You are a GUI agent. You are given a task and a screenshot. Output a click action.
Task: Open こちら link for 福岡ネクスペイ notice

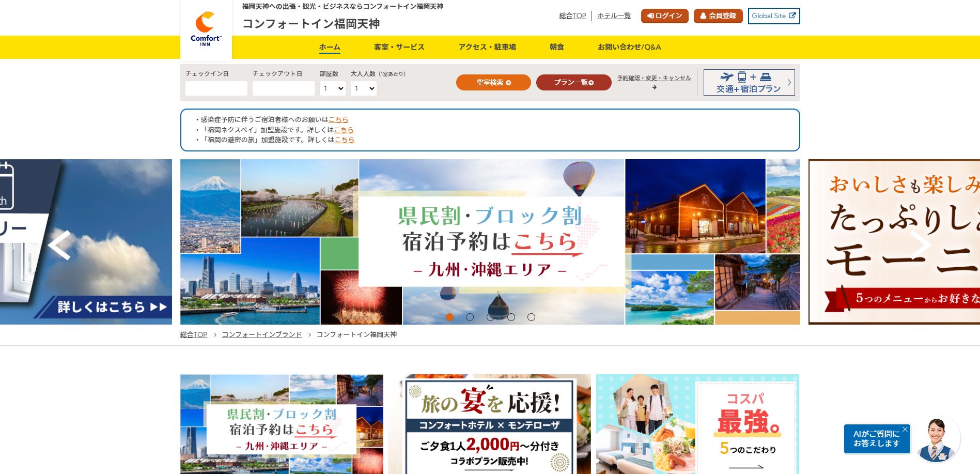(x=344, y=130)
